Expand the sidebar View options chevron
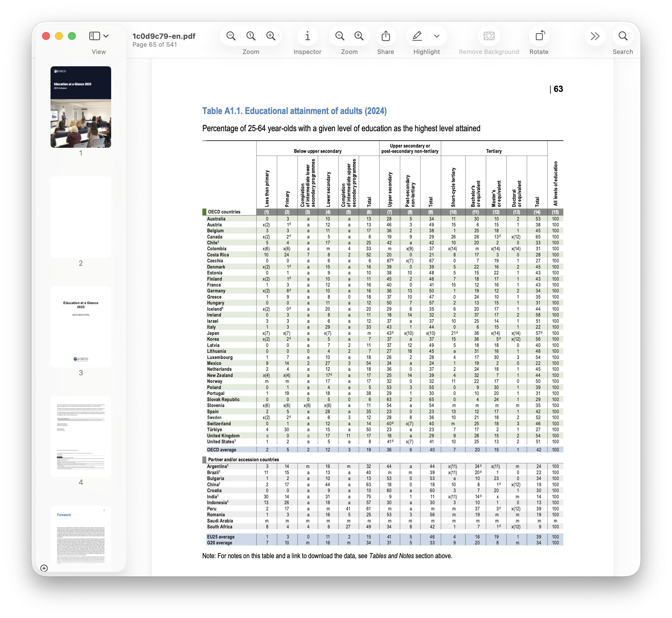The height and width of the screenshot is (618, 672). click(106, 36)
